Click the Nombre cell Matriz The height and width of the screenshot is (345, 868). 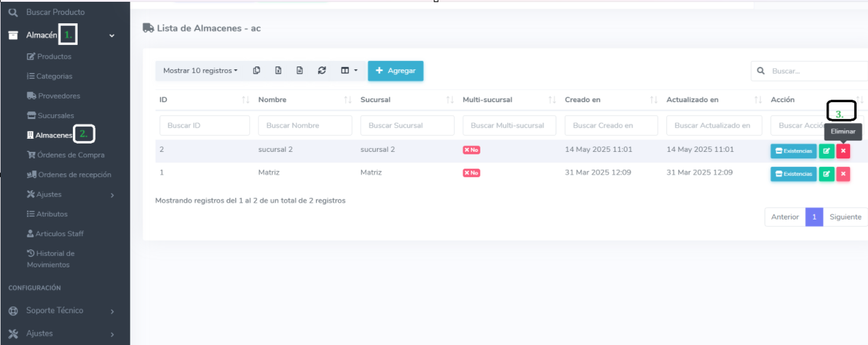pyautogui.click(x=269, y=172)
